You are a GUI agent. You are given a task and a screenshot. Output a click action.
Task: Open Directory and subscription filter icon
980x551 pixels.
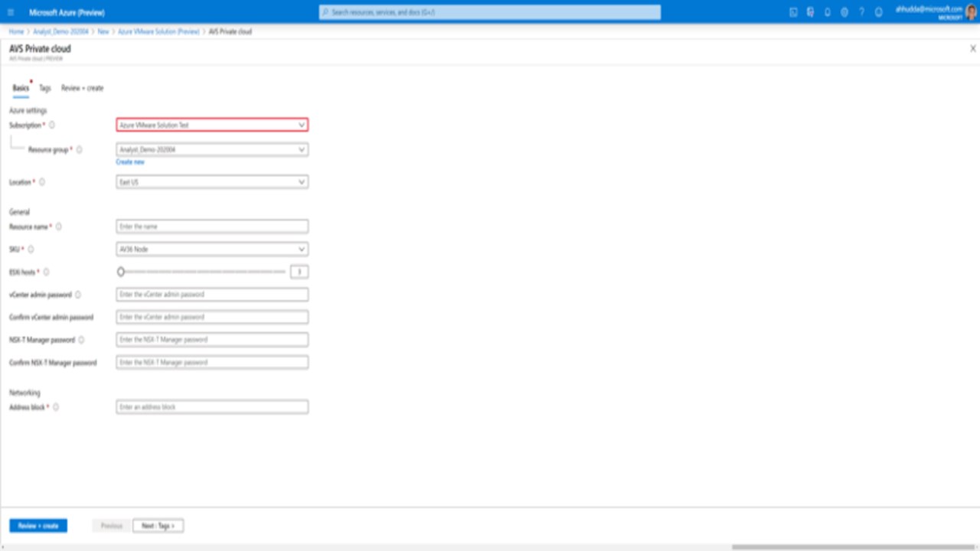tap(810, 12)
